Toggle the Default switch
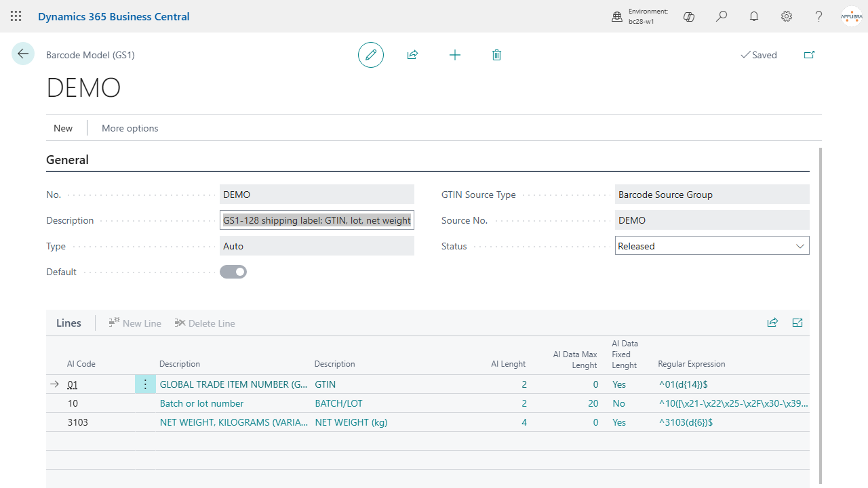This screenshot has width=868, height=488. click(x=233, y=272)
